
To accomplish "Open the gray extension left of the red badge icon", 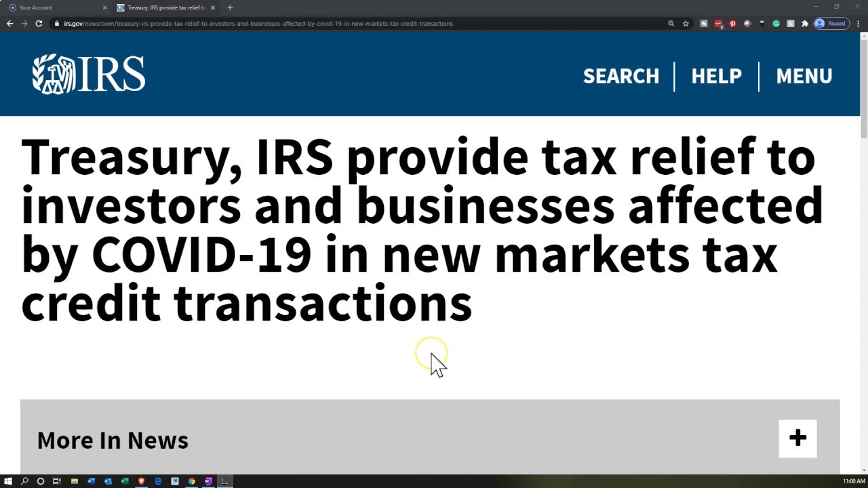I will [x=704, y=24].
